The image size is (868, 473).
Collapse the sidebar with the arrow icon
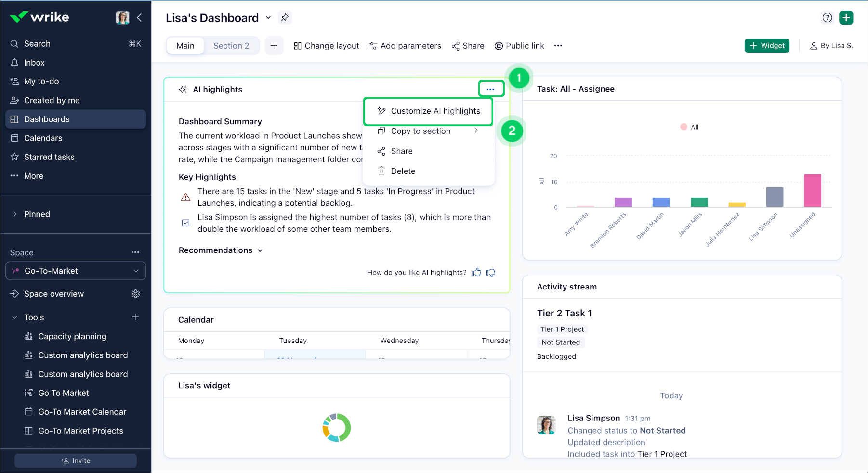(x=139, y=18)
